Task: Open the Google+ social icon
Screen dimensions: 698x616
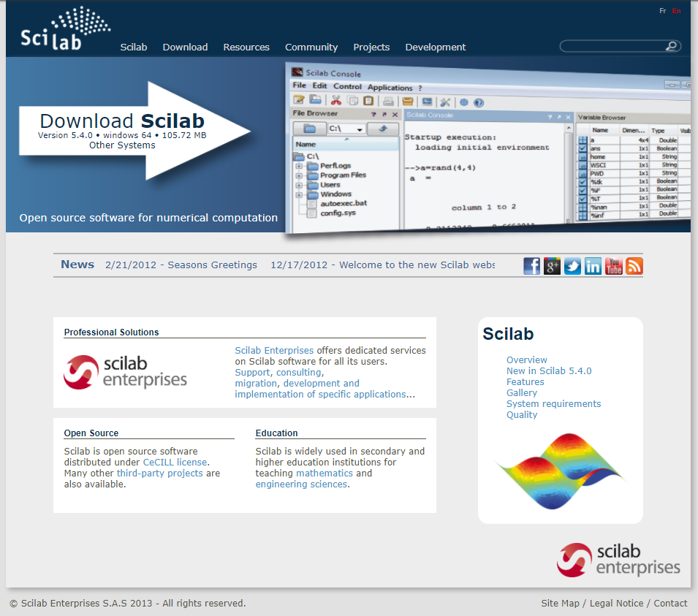Action: 552,266
